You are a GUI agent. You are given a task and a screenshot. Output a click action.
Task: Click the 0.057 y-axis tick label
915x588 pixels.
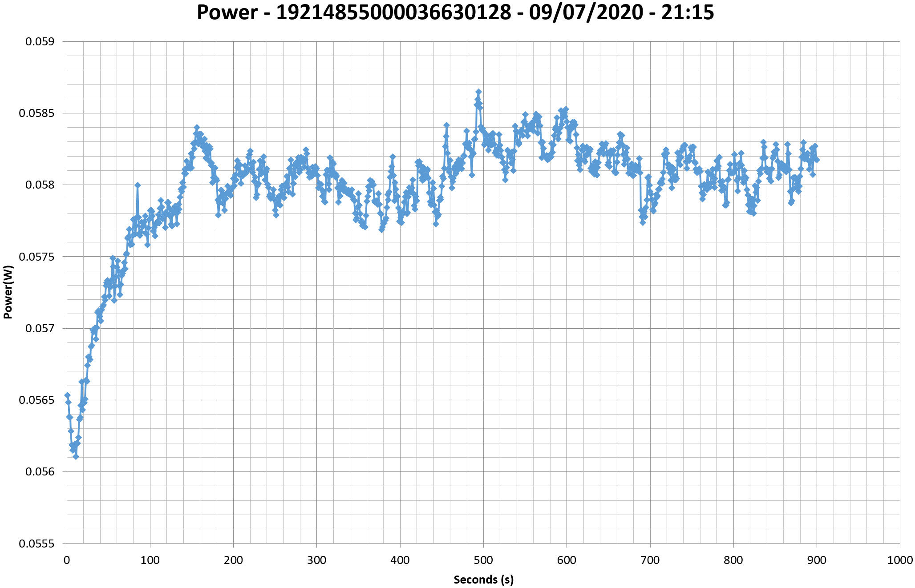(40, 329)
